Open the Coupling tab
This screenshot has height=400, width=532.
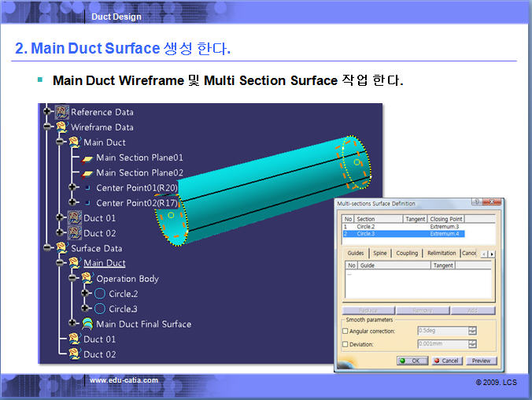pos(407,254)
